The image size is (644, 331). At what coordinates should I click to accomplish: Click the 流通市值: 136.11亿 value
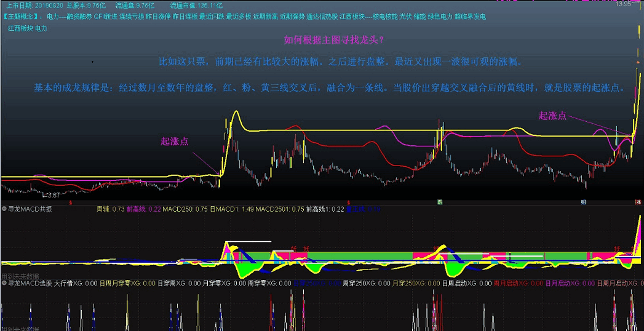coord(196,6)
